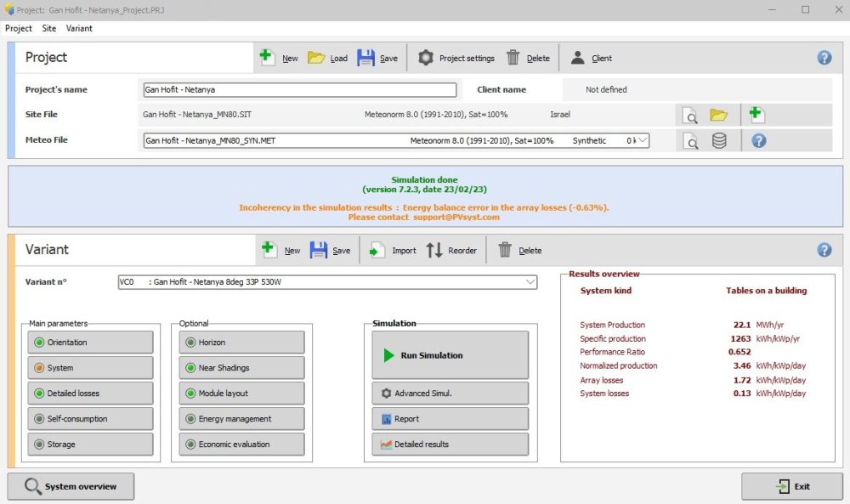850x504 pixels.
Task: Load a project via folder icon
Action: point(316,58)
